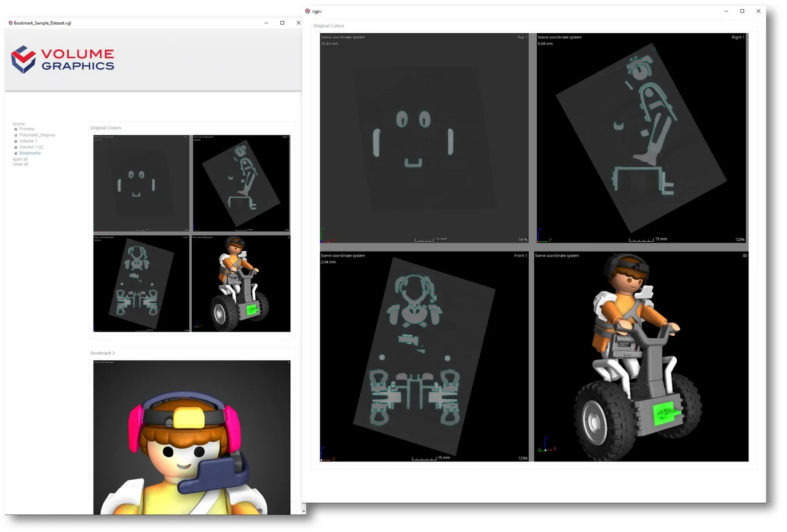This screenshot has height=532, width=787.
Task: Click the '2.04 mm' position value in Front view
Action: coord(329,262)
